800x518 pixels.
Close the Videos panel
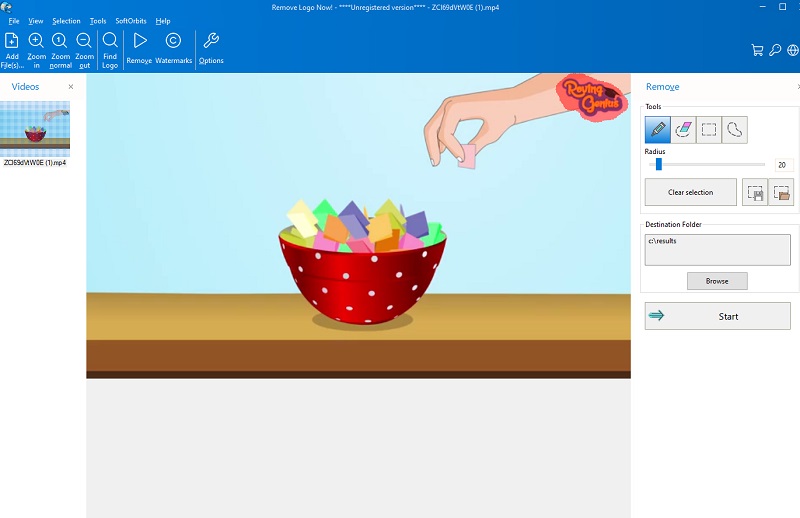coord(71,87)
